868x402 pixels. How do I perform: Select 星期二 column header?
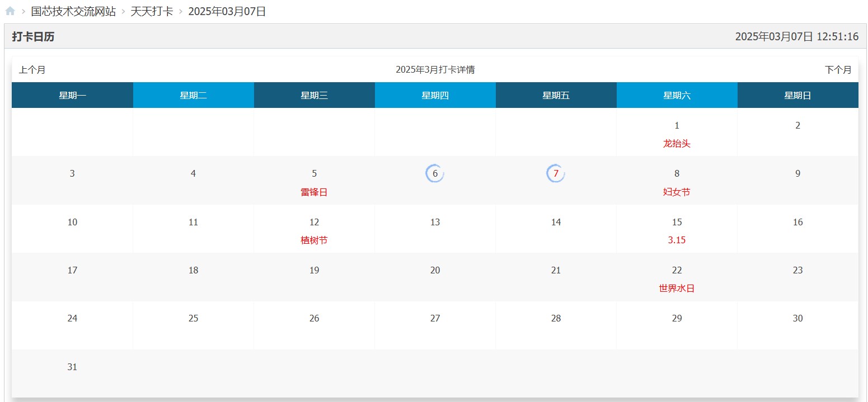pos(193,95)
